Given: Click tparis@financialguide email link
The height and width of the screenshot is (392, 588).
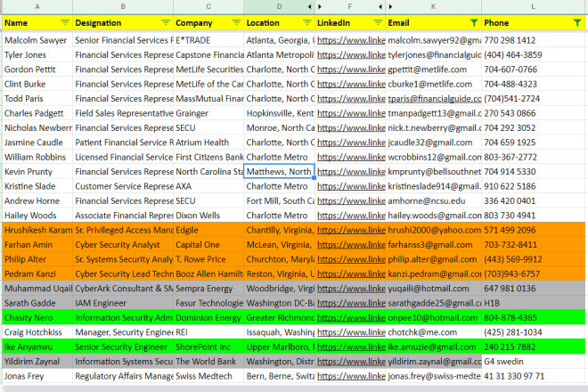Looking at the screenshot, I should point(434,99).
